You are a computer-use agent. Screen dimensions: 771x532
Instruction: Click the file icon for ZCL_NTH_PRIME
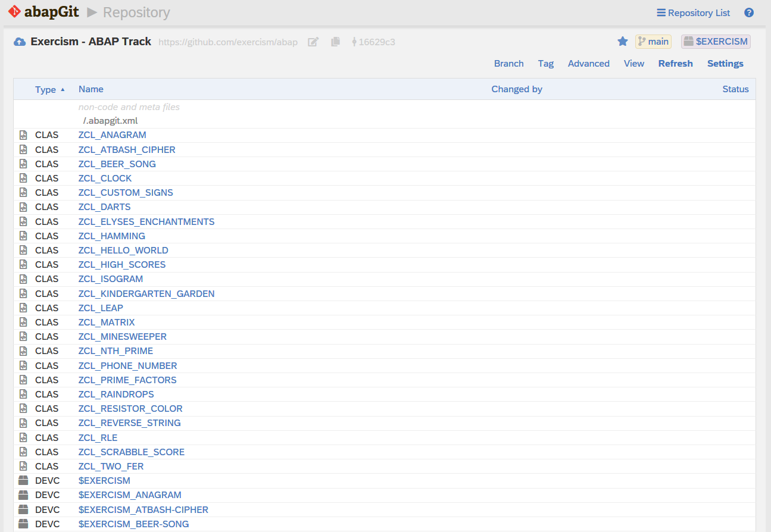(23, 351)
